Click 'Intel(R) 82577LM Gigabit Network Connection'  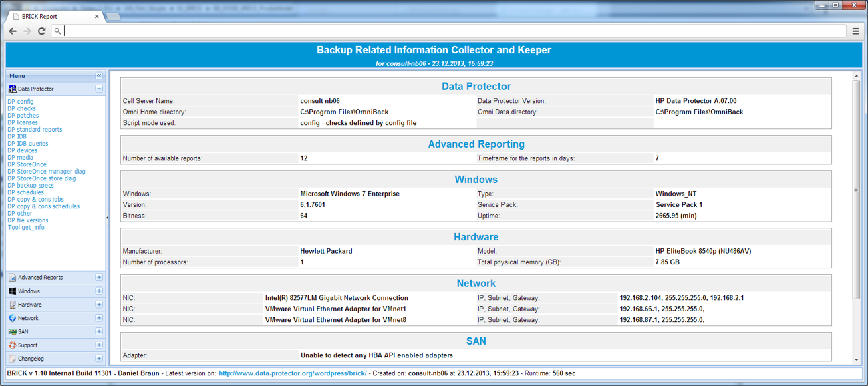click(x=336, y=298)
